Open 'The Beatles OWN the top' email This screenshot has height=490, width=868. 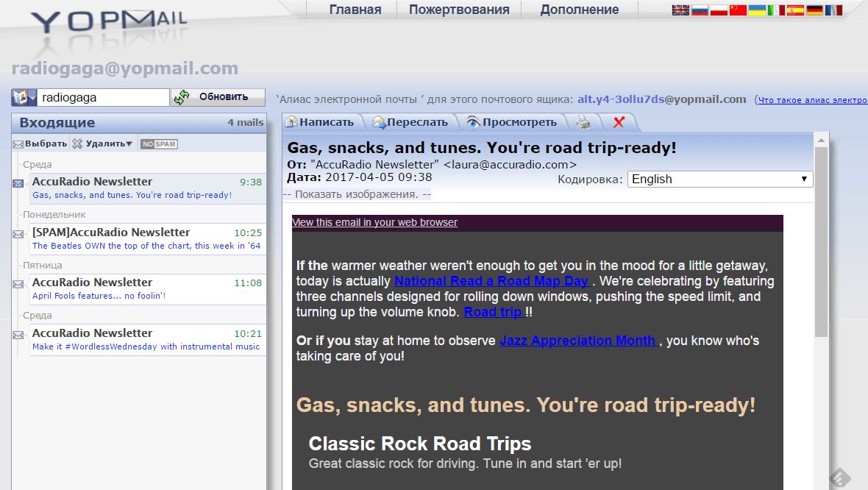pyautogui.click(x=147, y=239)
